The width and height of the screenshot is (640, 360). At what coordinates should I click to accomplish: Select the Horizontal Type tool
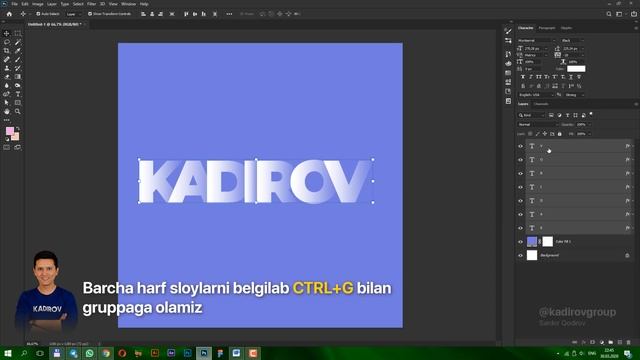[18, 94]
